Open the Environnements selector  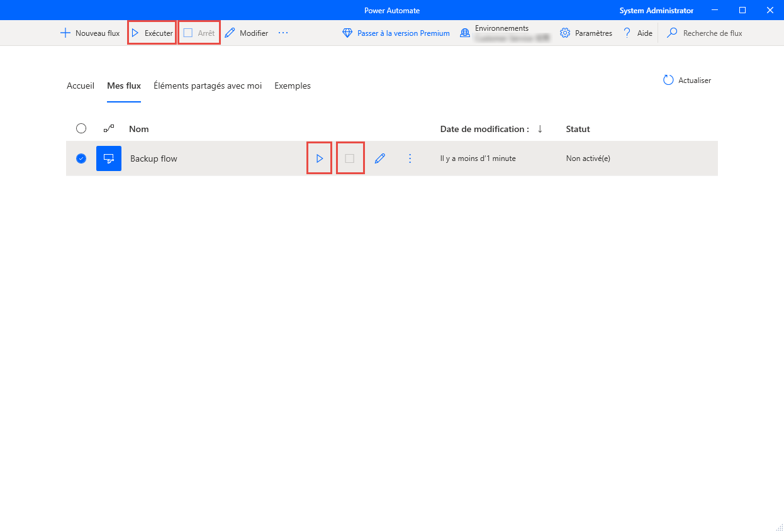(x=505, y=33)
